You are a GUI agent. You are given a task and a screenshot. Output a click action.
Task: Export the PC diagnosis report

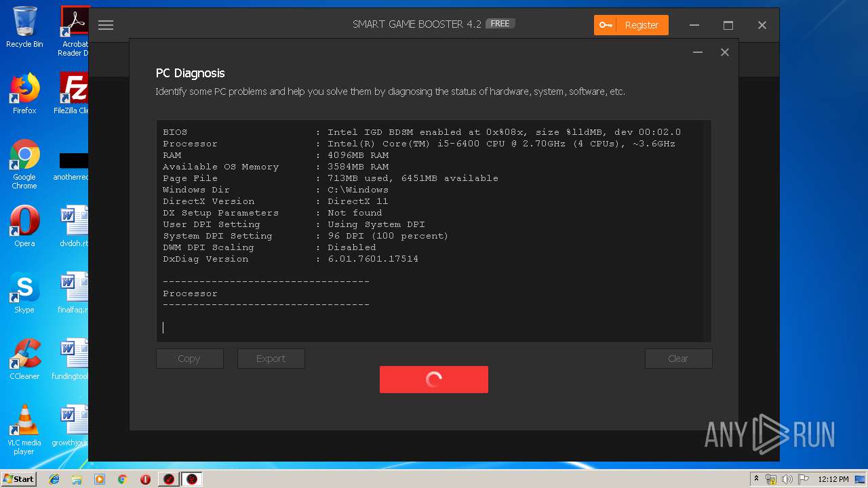tap(271, 359)
